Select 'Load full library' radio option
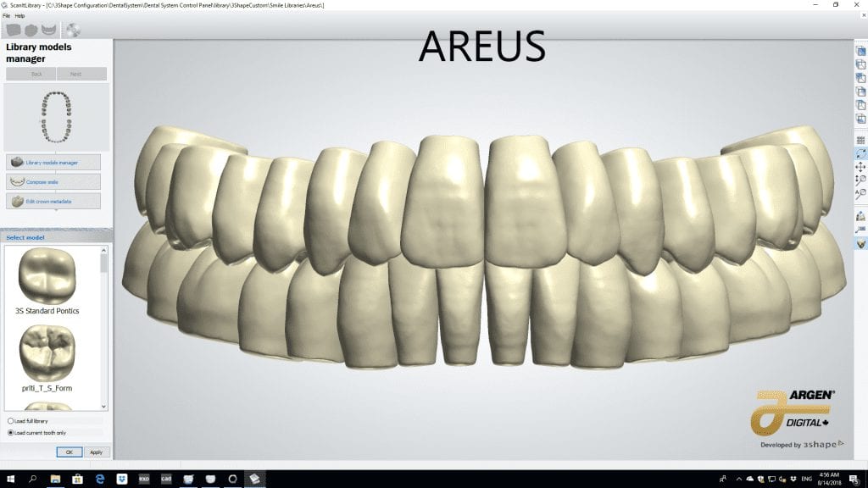Image resolution: width=868 pixels, height=488 pixels. pos(10,420)
